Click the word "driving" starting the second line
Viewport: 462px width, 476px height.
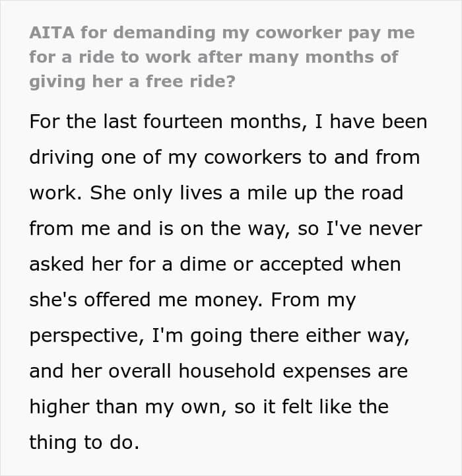coord(61,158)
